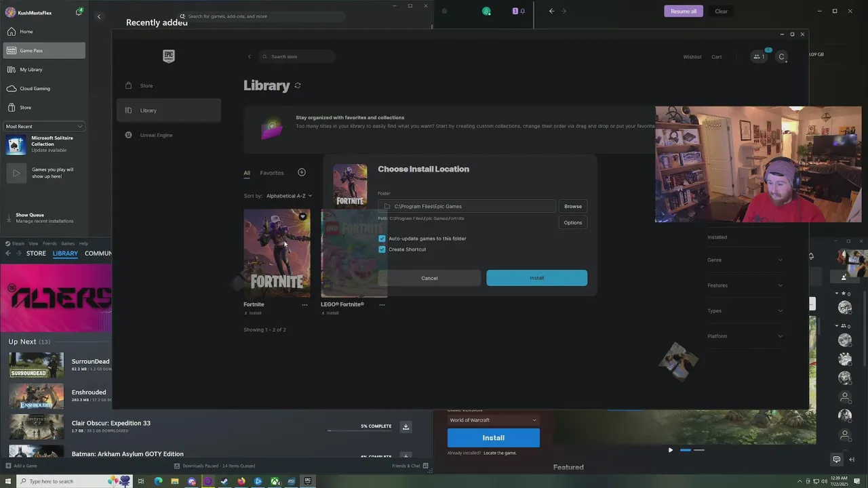Open Cart in Epic Games header
This screenshot has width=868, height=488.
[717, 57]
